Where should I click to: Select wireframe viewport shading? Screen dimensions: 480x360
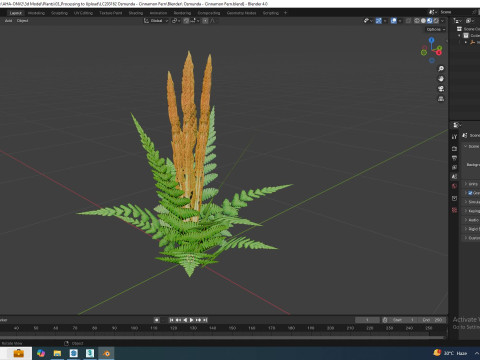(x=417, y=21)
